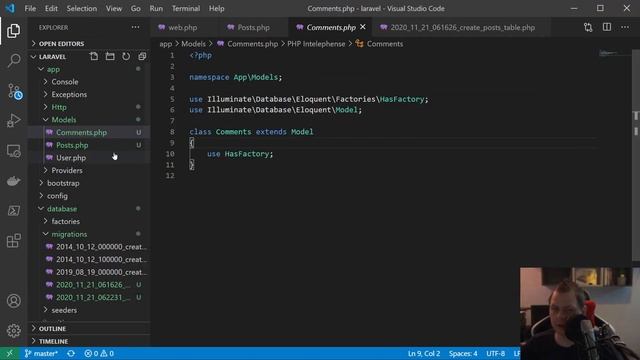
Task: Click the New Folder icon in LARAVEL header
Action: click(x=110, y=56)
